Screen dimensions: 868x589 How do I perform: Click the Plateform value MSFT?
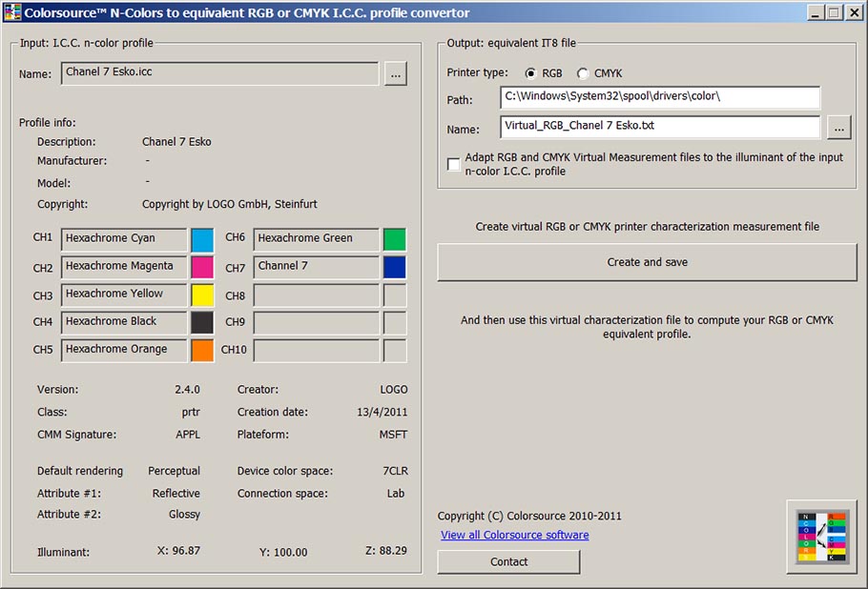click(x=393, y=435)
